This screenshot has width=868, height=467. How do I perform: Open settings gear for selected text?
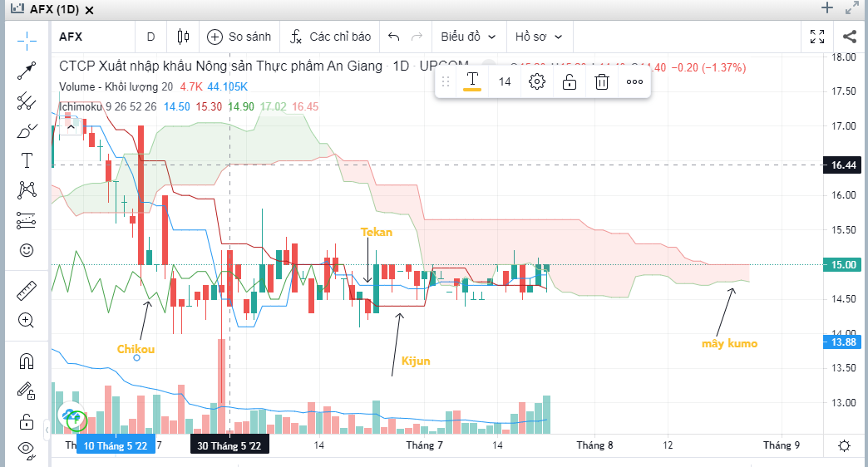tap(536, 82)
